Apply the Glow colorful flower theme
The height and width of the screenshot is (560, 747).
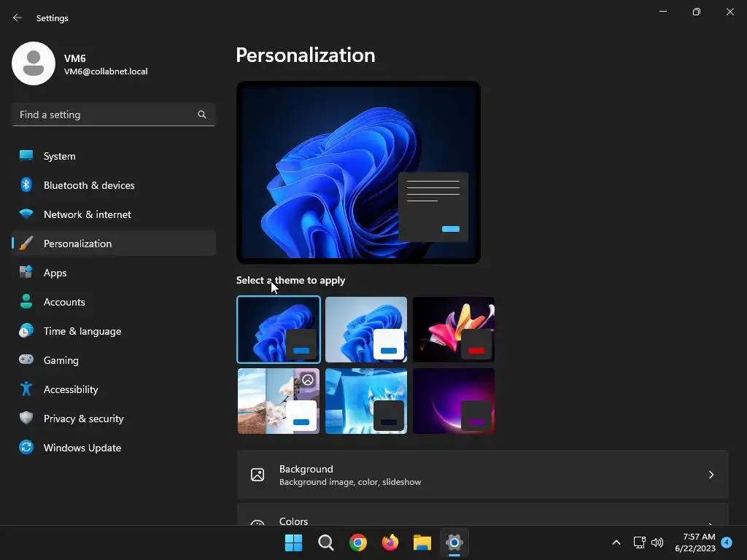click(x=454, y=330)
